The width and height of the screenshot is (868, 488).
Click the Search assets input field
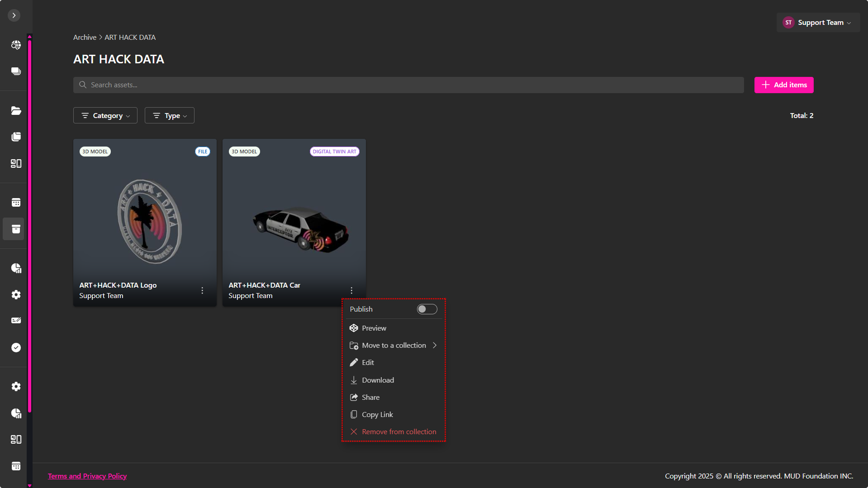408,85
